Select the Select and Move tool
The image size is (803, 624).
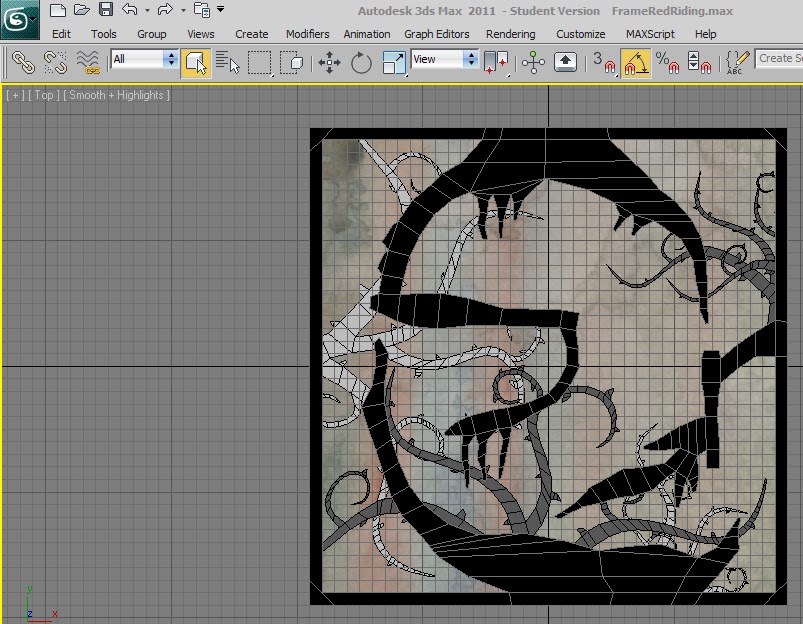coord(329,63)
